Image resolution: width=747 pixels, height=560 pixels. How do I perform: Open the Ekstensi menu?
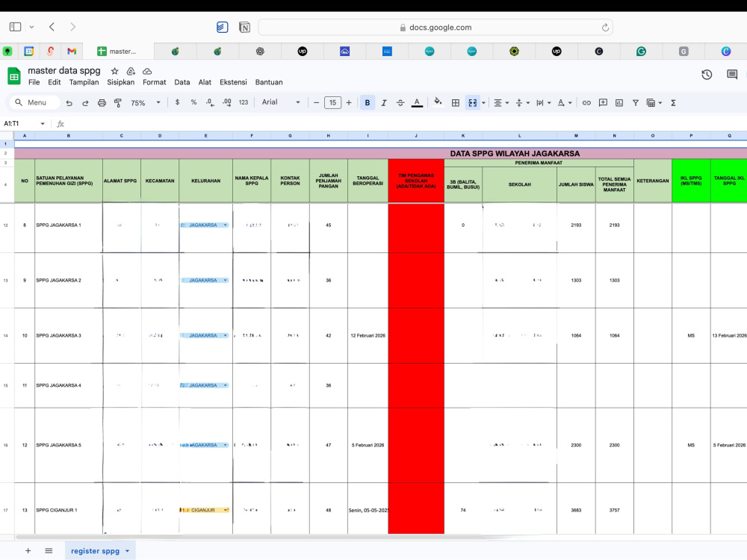pyautogui.click(x=233, y=82)
